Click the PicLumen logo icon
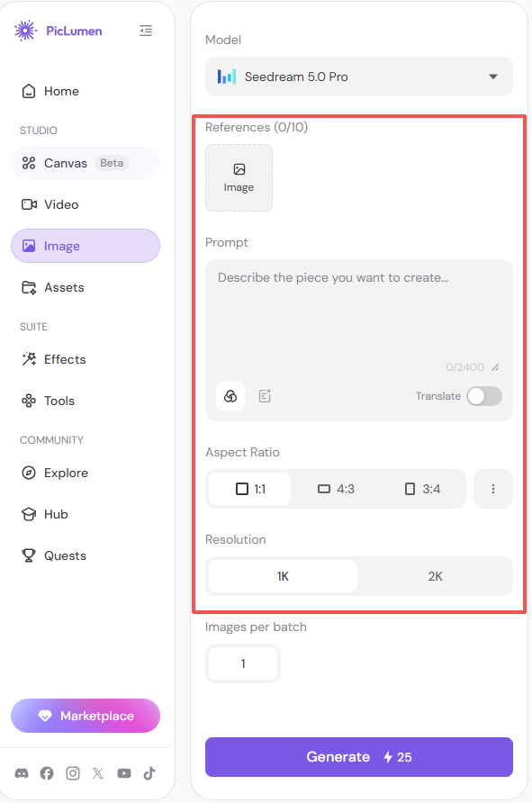 25,31
